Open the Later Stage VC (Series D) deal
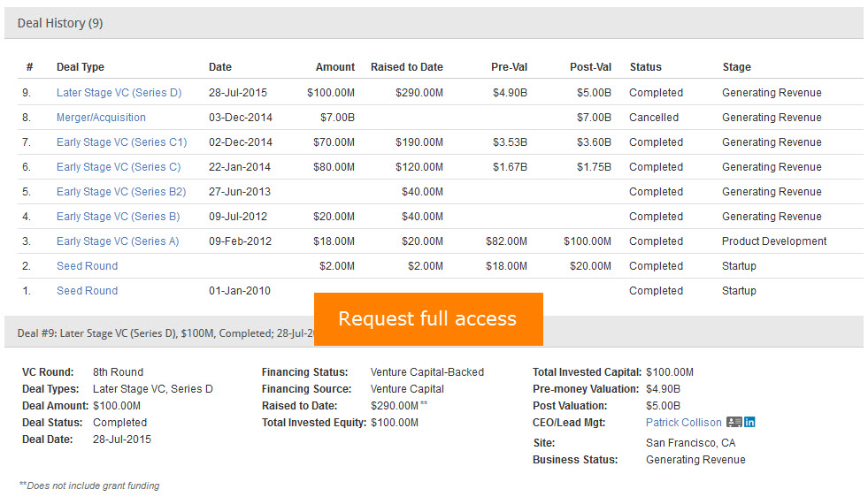868x497 pixels. click(x=119, y=93)
